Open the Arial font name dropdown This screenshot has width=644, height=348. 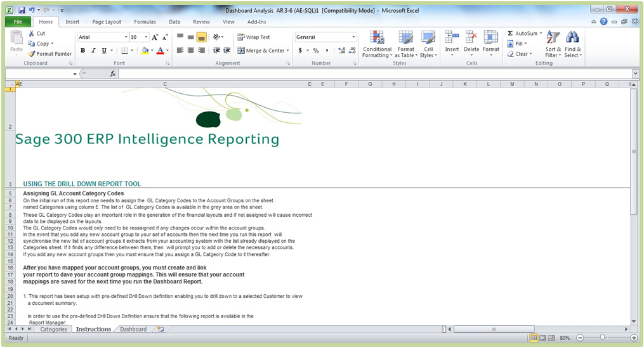point(126,37)
